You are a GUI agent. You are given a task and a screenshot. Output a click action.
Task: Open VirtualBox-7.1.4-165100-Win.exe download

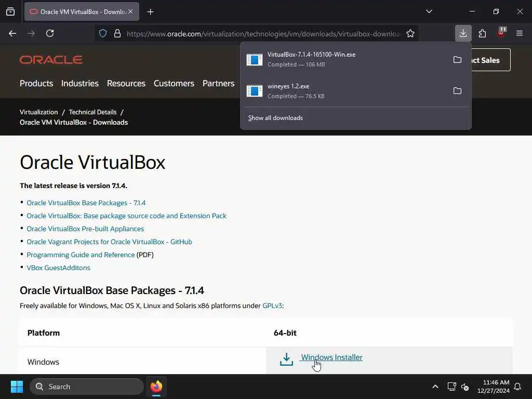point(345,59)
